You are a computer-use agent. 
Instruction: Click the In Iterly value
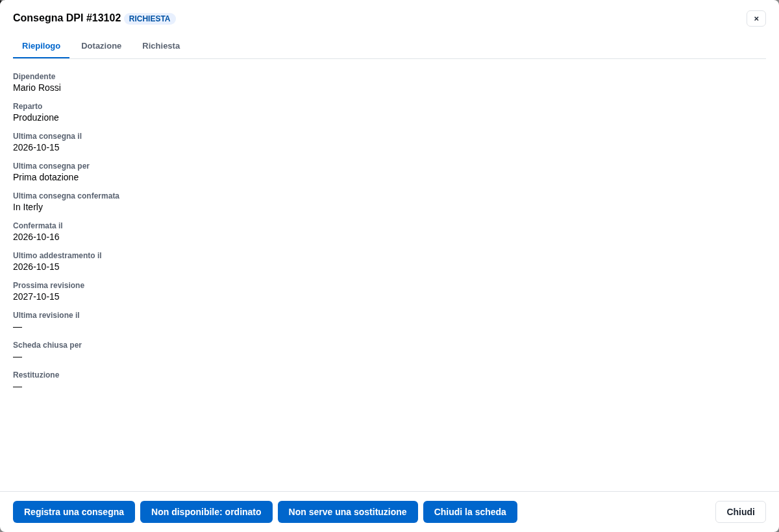pyautogui.click(x=28, y=207)
